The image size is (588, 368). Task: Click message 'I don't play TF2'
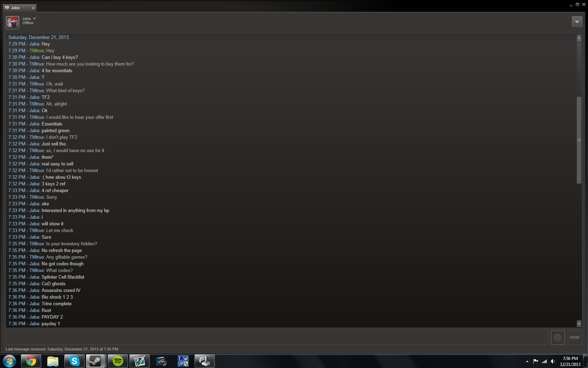[x=62, y=137]
